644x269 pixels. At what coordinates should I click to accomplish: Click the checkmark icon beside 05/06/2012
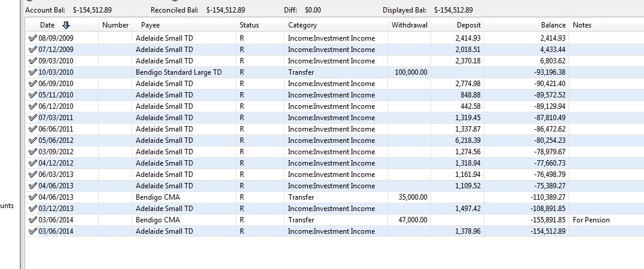click(x=32, y=140)
